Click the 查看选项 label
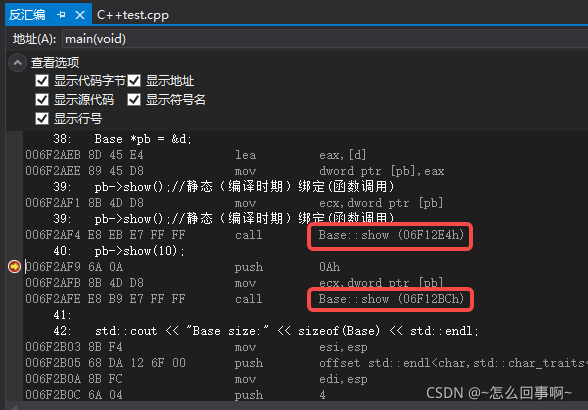 [x=55, y=63]
